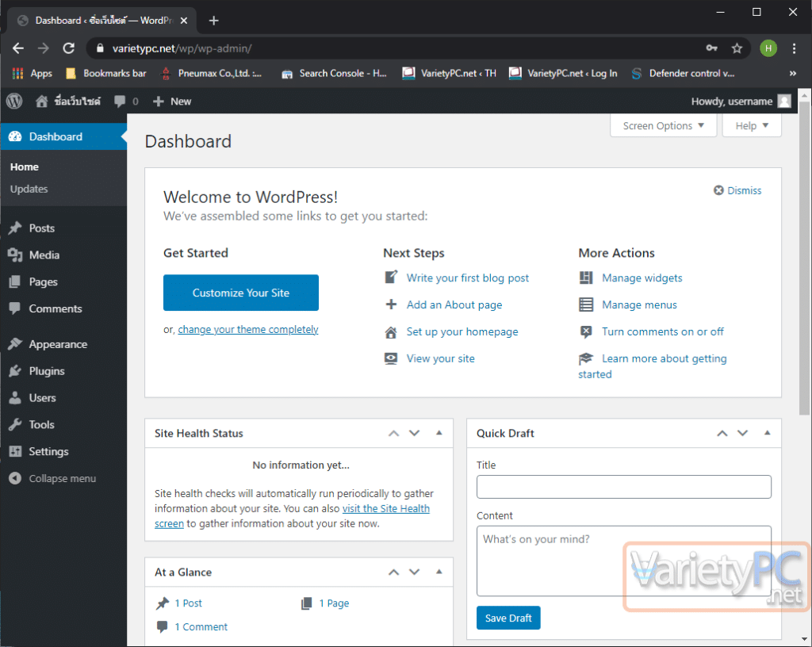Open the Bookmarks bar folder

coord(106,74)
